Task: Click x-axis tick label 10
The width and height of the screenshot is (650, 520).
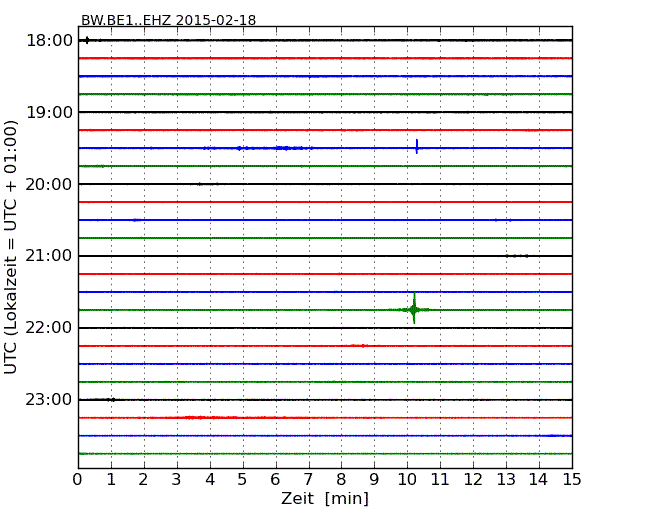Action: pos(407,479)
